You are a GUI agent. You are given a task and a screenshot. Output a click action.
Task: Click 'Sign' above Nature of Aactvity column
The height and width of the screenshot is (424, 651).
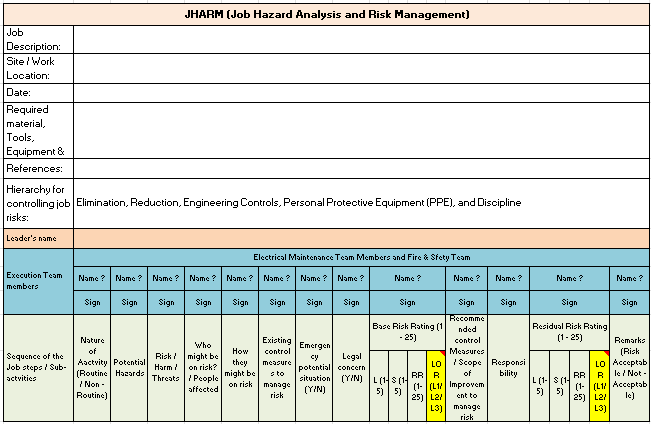coord(92,302)
